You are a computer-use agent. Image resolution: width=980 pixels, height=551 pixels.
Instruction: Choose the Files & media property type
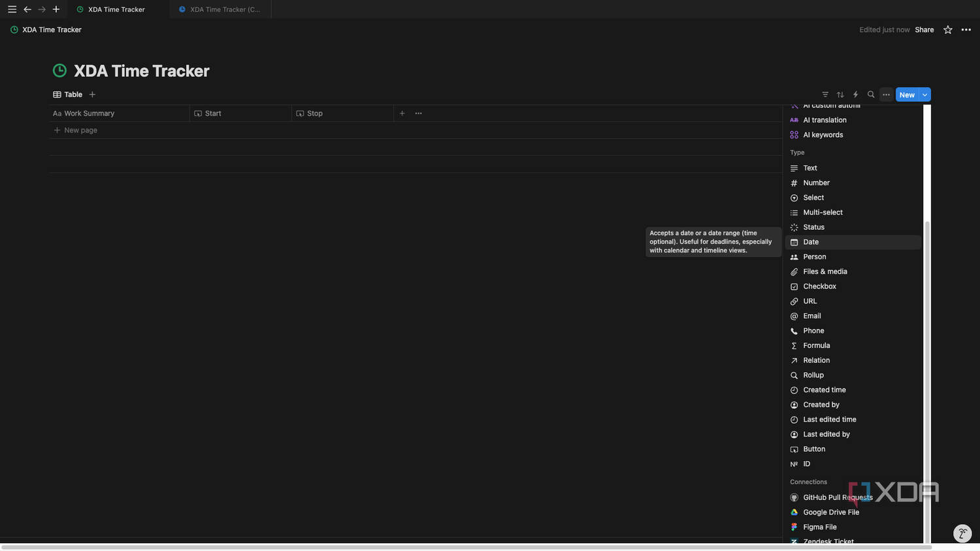point(853,272)
